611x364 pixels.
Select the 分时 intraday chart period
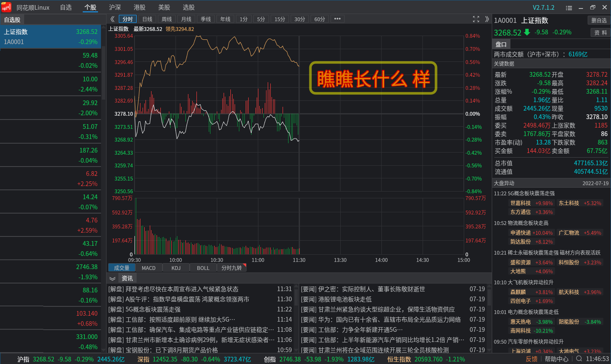pos(128,19)
